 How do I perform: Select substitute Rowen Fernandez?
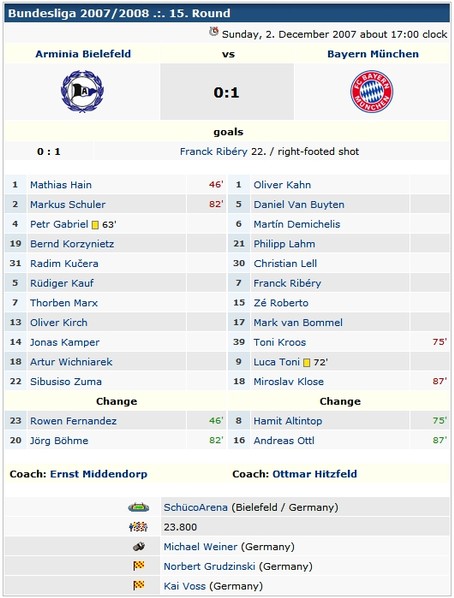(73, 421)
